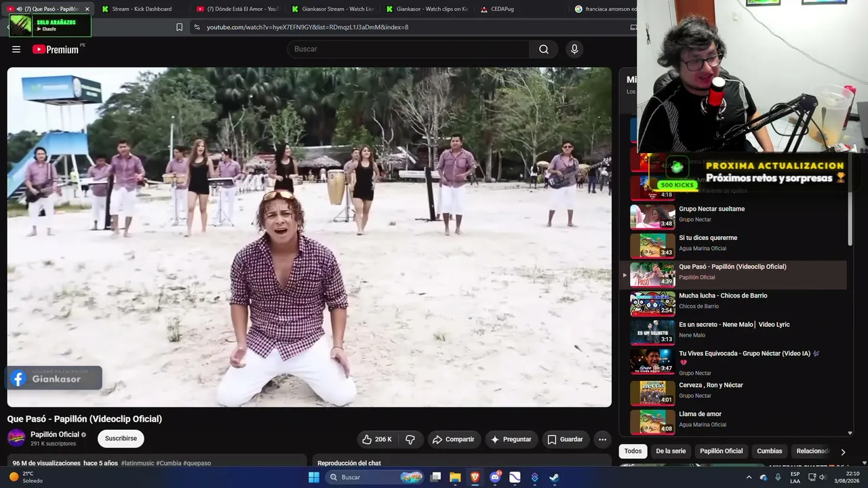This screenshot has width=868, height=488.
Task: Click the YouTube search input field
Action: coord(408,49)
